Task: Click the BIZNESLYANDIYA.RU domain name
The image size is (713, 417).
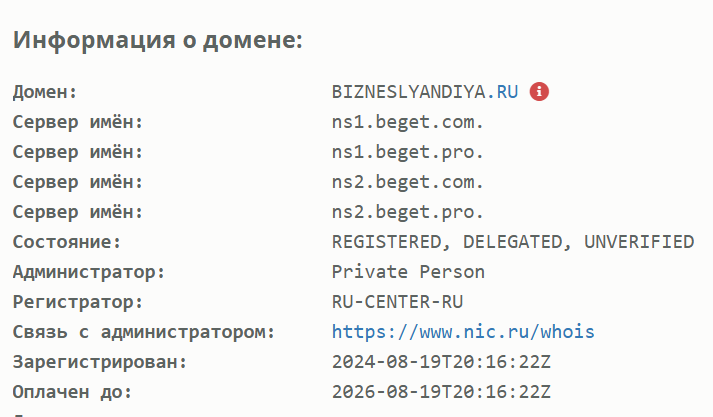Action: [x=425, y=92]
